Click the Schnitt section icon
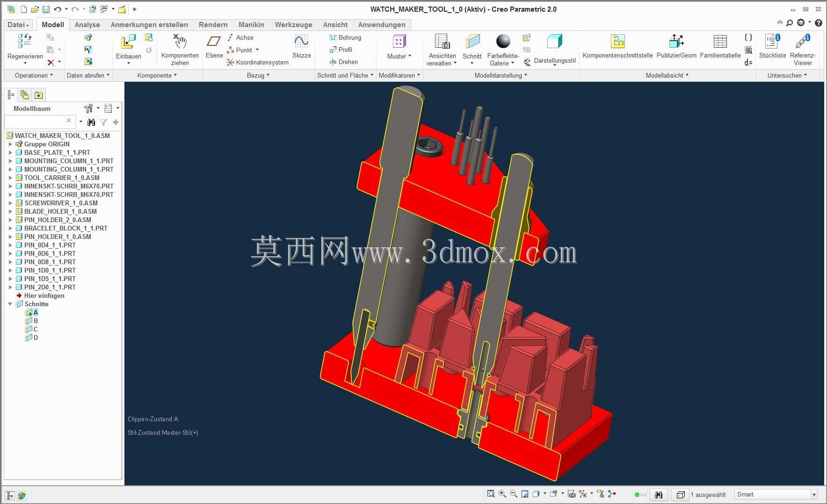 pos(472,41)
